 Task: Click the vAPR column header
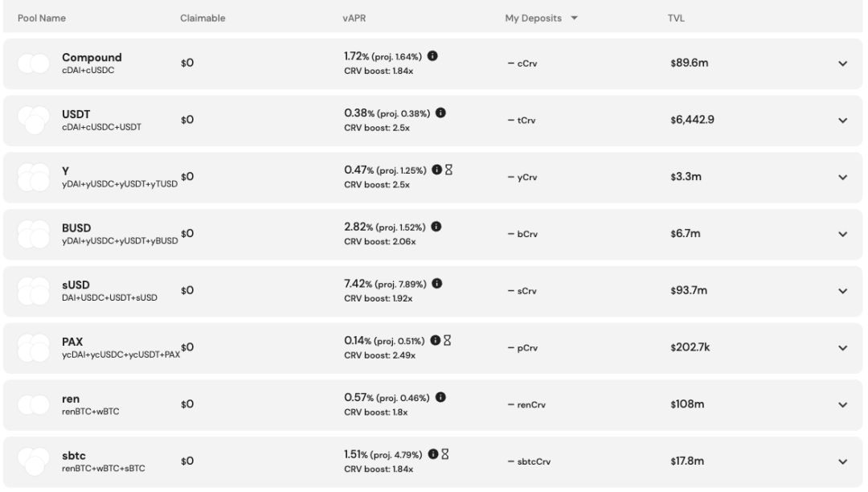click(354, 18)
